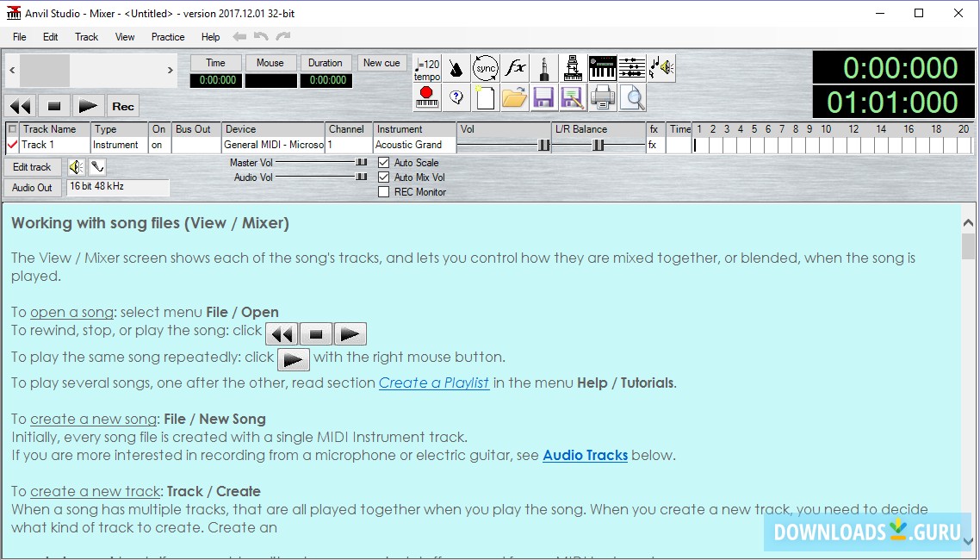The height and width of the screenshot is (560, 980).
Task: Disable the Auto Scale checkbox
Action: coord(384,163)
